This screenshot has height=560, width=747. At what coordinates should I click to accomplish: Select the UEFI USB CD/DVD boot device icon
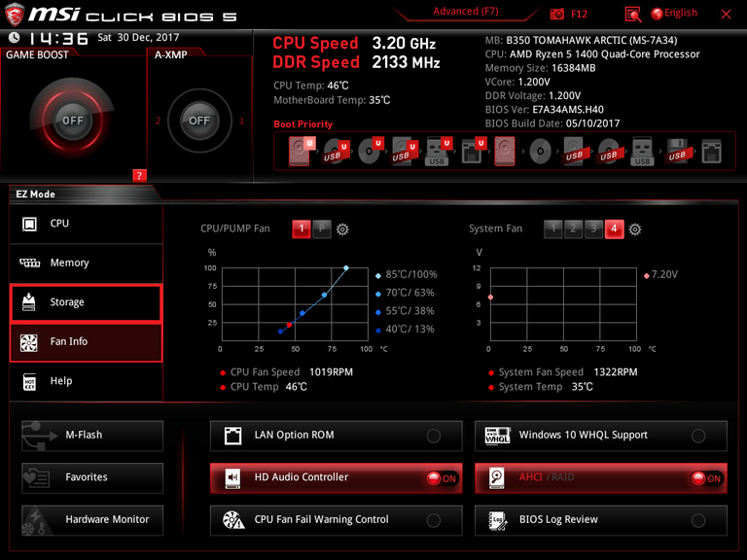click(x=336, y=152)
